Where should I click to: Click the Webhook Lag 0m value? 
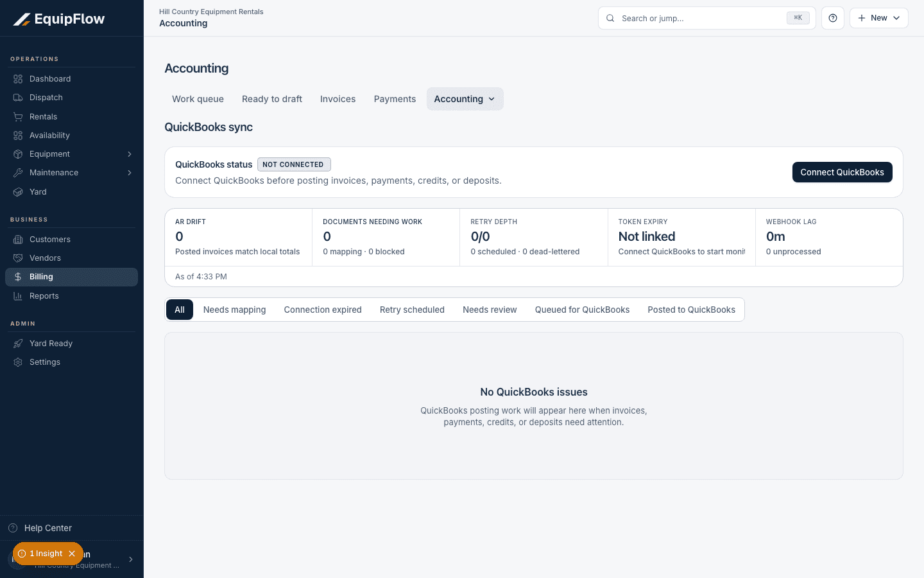776,236
